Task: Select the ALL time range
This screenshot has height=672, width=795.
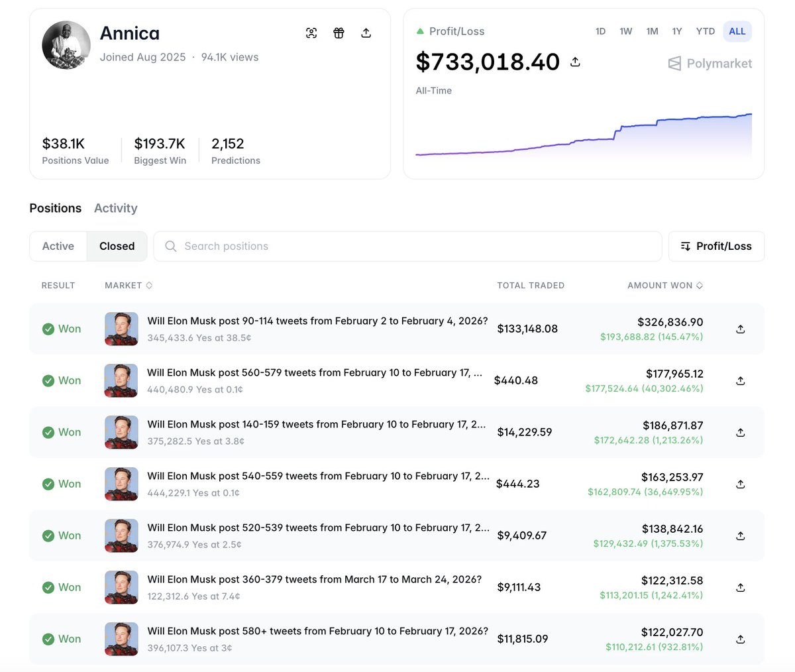Action: click(x=737, y=31)
